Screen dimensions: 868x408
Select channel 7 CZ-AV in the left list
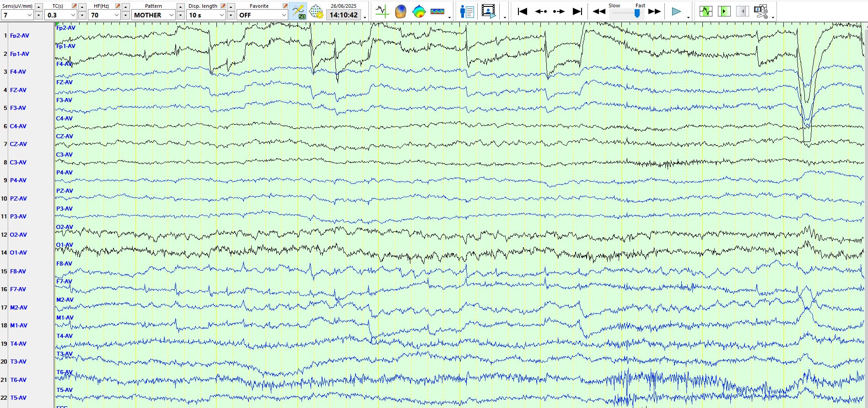tap(18, 144)
